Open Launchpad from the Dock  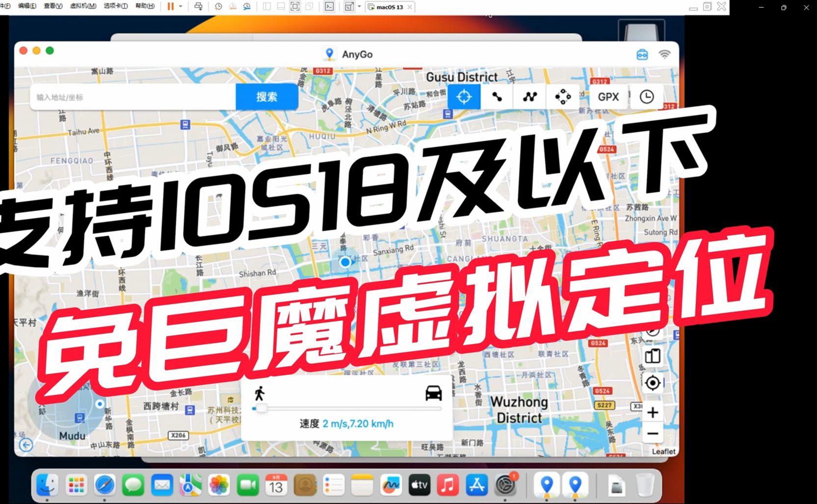[76, 485]
